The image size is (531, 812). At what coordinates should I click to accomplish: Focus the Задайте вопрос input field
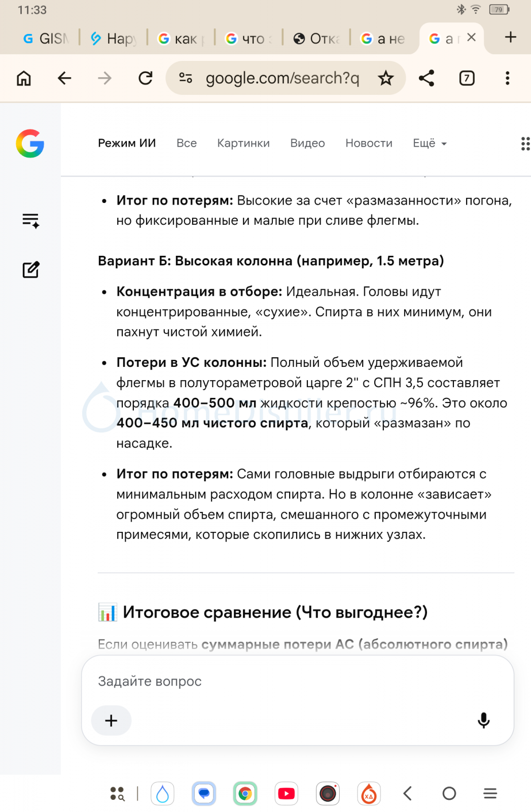pos(298,681)
